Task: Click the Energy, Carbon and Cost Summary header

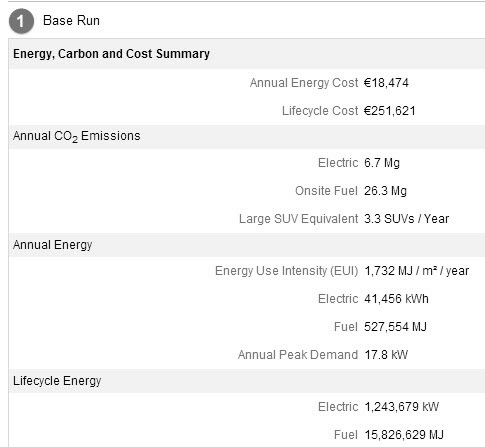Action: 111,54
